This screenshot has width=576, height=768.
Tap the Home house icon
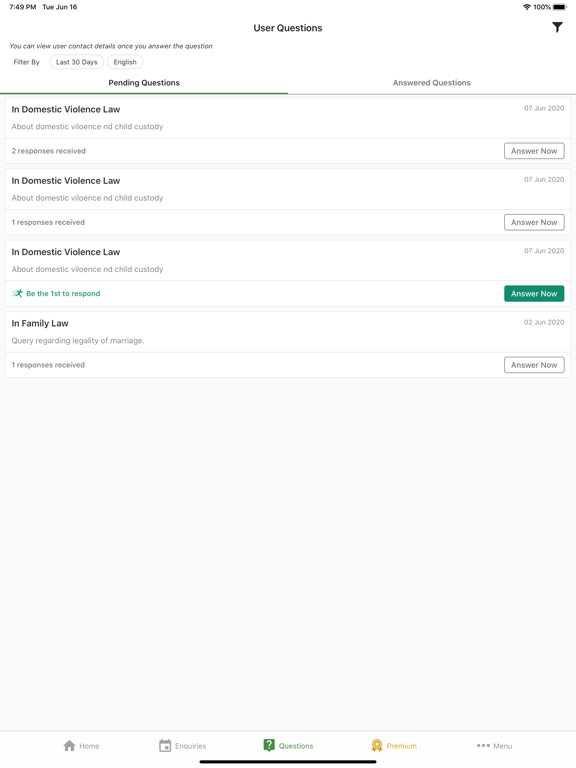[x=70, y=745]
